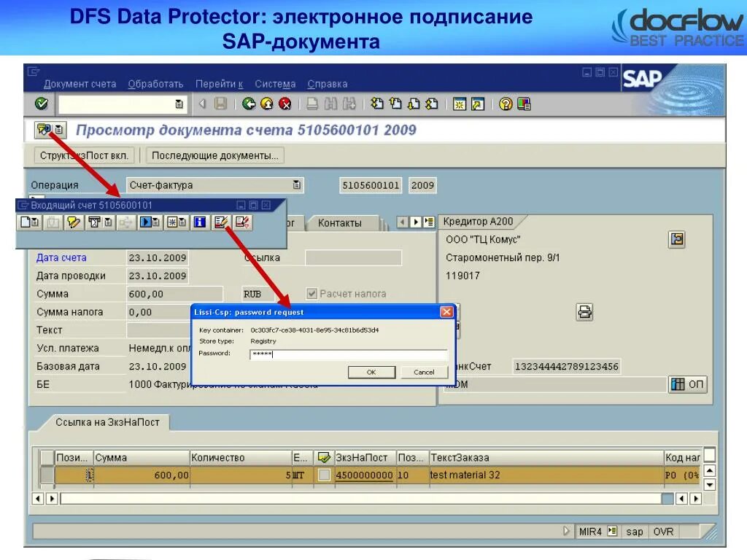Open the Счет-фактура operation dropdown
Screen dimensions: 747x560
pos(296,184)
